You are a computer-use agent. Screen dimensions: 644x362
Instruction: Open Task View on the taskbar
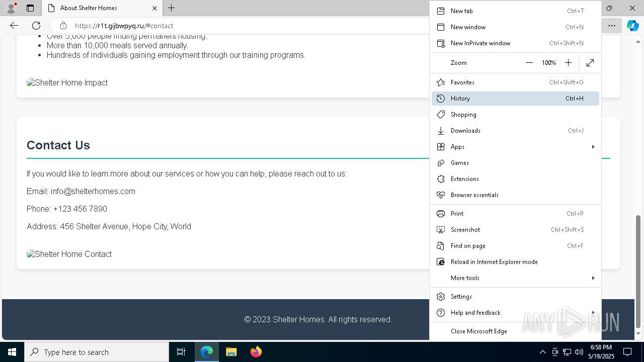click(181, 352)
